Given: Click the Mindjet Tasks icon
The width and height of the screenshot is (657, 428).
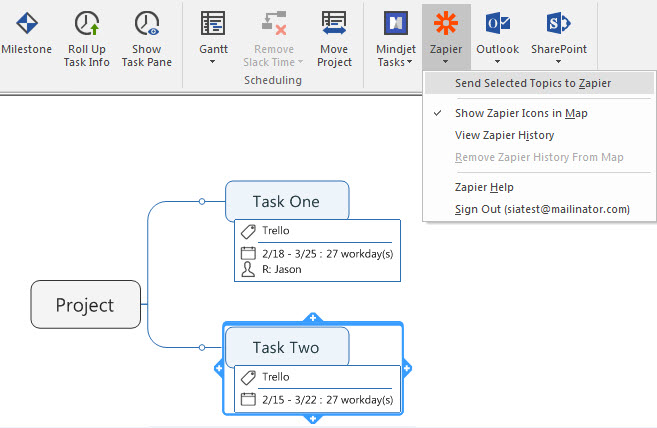Looking at the screenshot, I should click(x=394, y=23).
